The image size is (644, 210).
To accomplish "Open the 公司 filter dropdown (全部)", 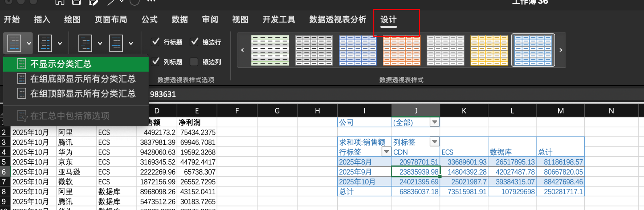I will (x=435, y=122).
